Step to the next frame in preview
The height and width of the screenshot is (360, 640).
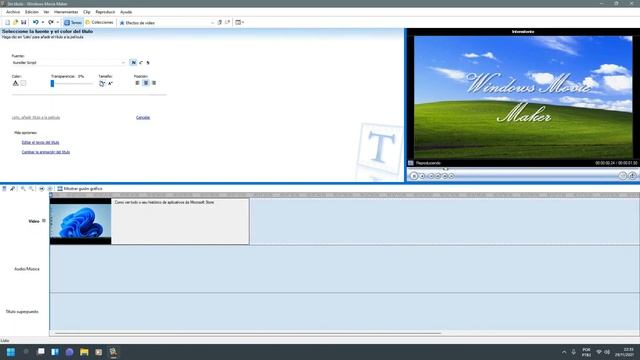(445, 176)
